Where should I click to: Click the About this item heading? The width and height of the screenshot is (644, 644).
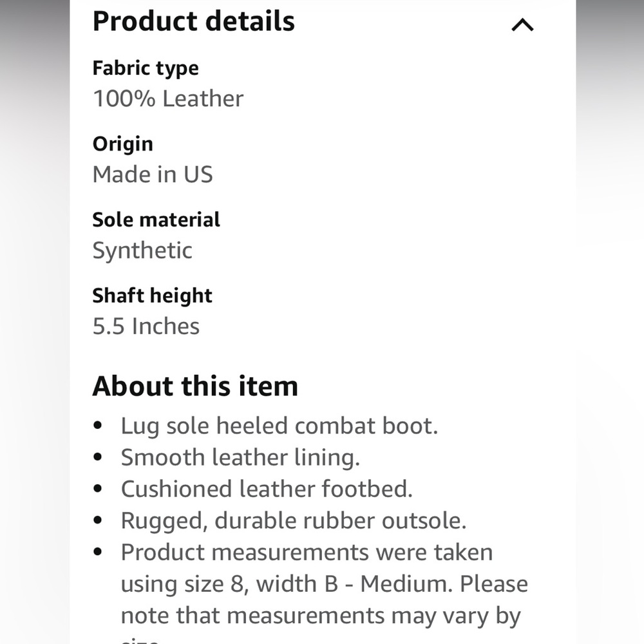click(195, 386)
